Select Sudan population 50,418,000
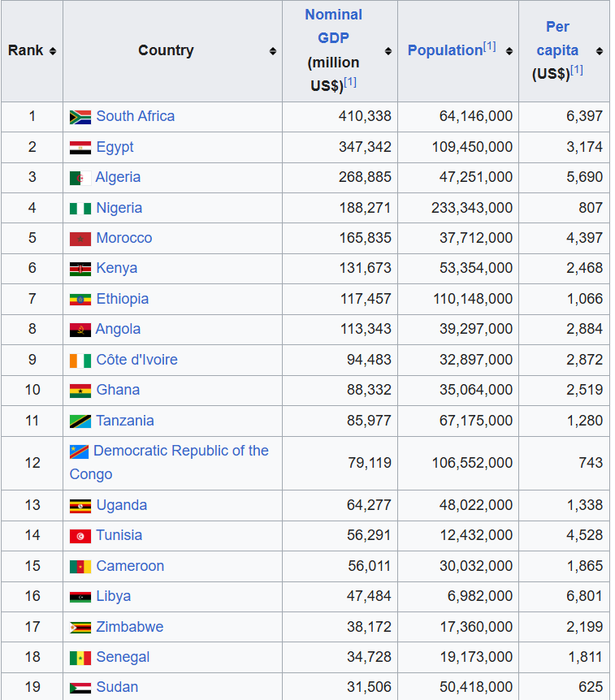615x700 pixels. point(475,687)
